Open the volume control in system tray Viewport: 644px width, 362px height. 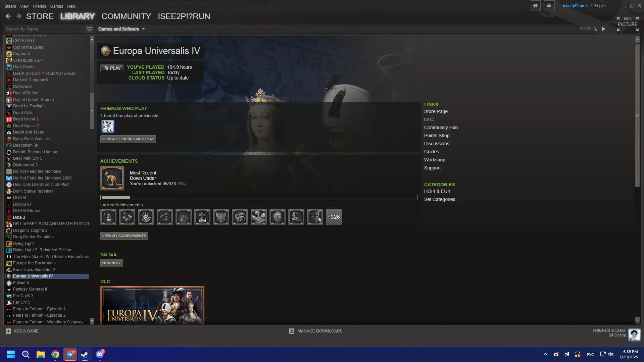(611, 354)
